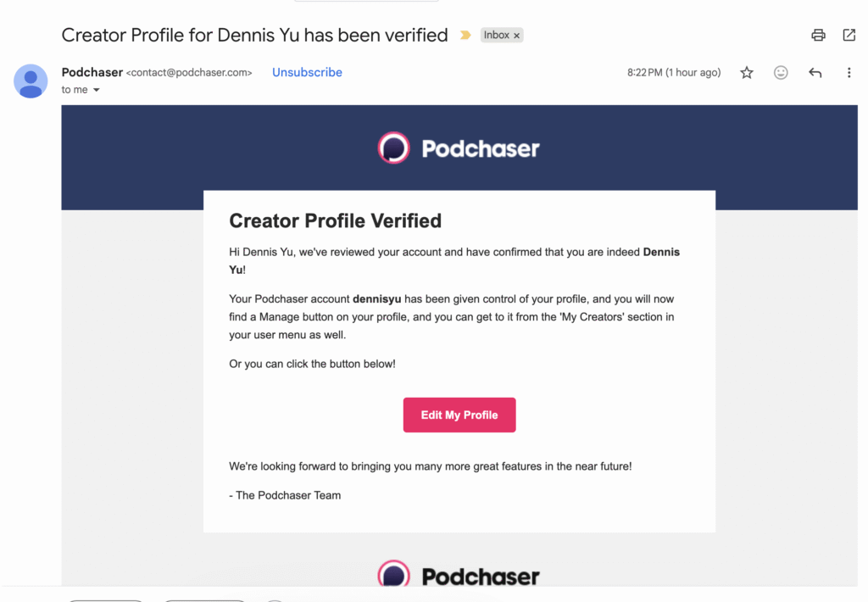Screen dimensions: 868x602
Task: Print the Podchaser email
Action: click(817, 35)
